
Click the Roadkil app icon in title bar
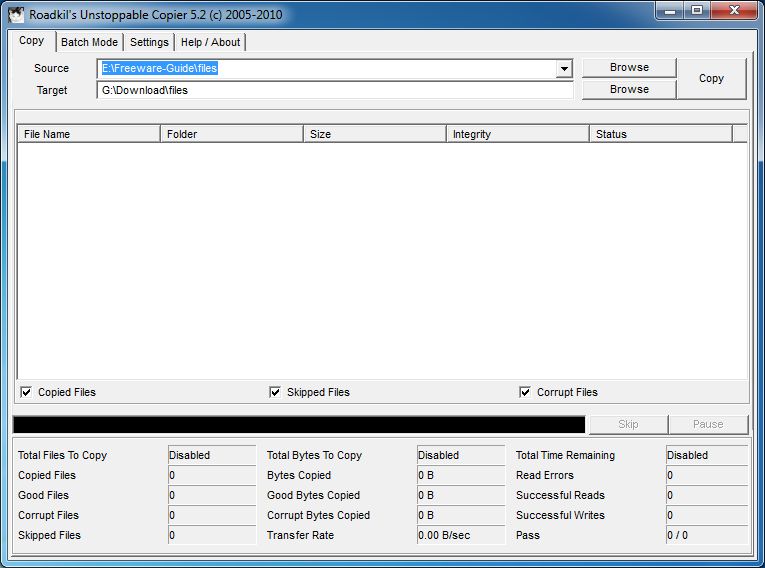(x=16, y=14)
